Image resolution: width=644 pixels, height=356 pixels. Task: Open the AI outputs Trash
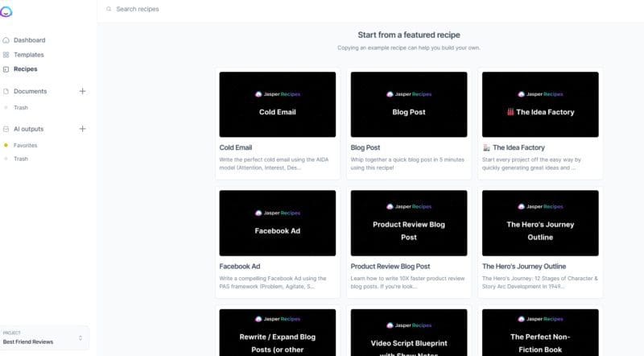pyautogui.click(x=21, y=159)
